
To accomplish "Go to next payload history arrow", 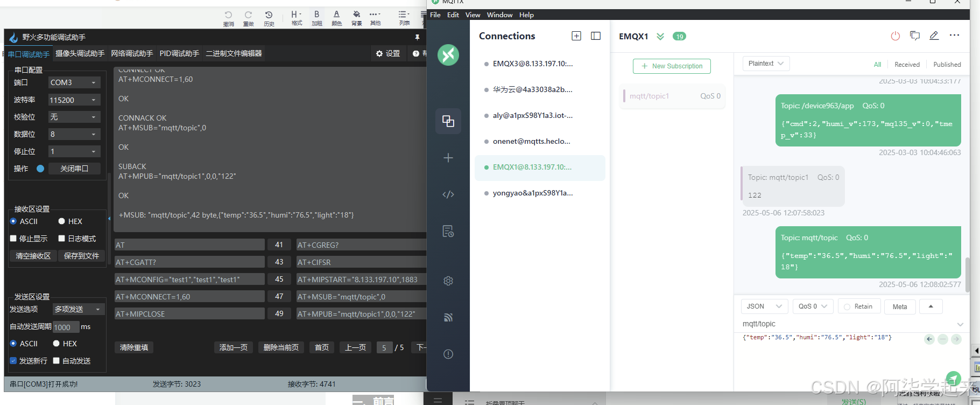I will 956,339.
